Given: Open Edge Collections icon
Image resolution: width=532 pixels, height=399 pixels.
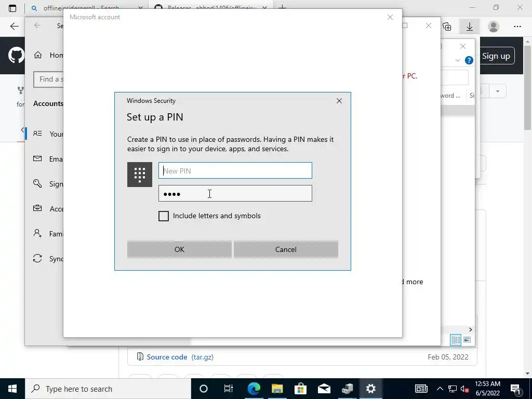Looking at the screenshot, I should 447,26.
